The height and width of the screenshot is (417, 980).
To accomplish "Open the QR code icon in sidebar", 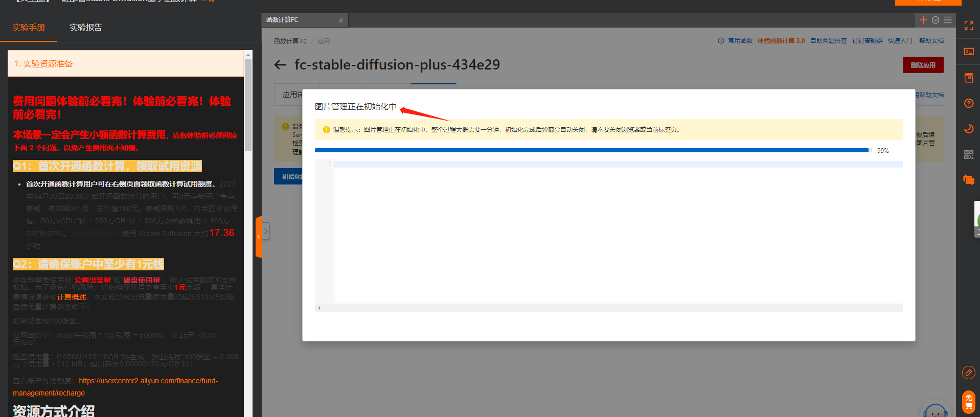I will pyautogui.click(x=969, y=154).
